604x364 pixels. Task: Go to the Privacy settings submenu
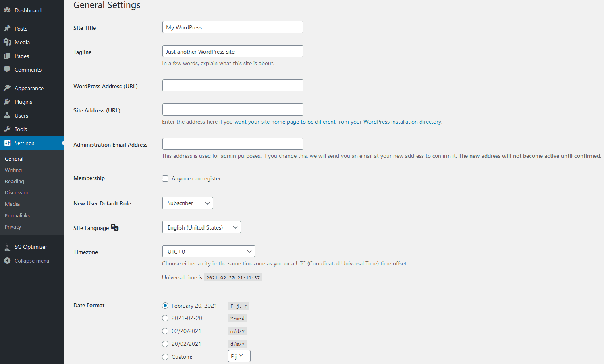tap(13, 227)
